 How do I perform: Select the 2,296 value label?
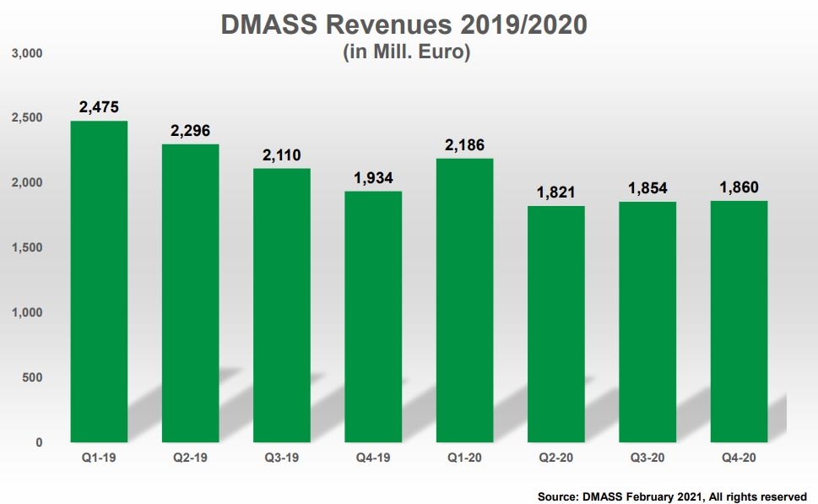(190, 131)
